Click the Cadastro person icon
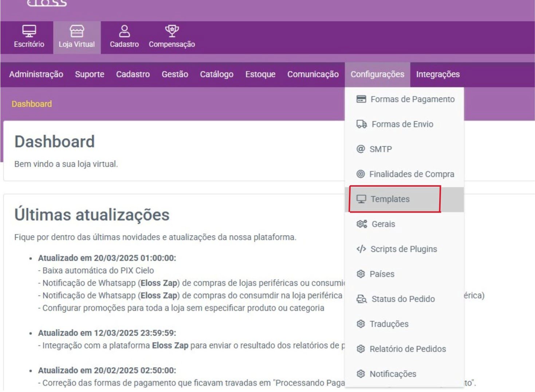This screenshot has height=392, width=535. (x=125, y=31)
